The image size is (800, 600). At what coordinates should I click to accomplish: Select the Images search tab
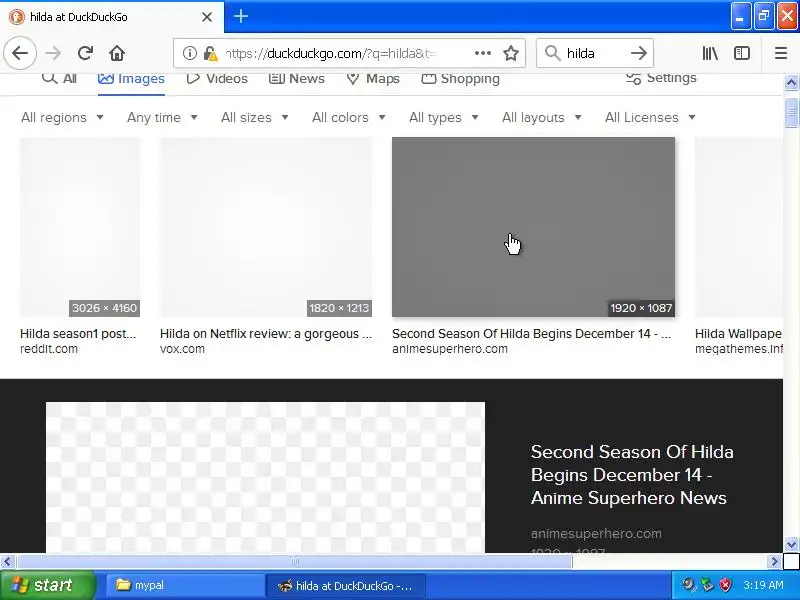click(131, 78)
